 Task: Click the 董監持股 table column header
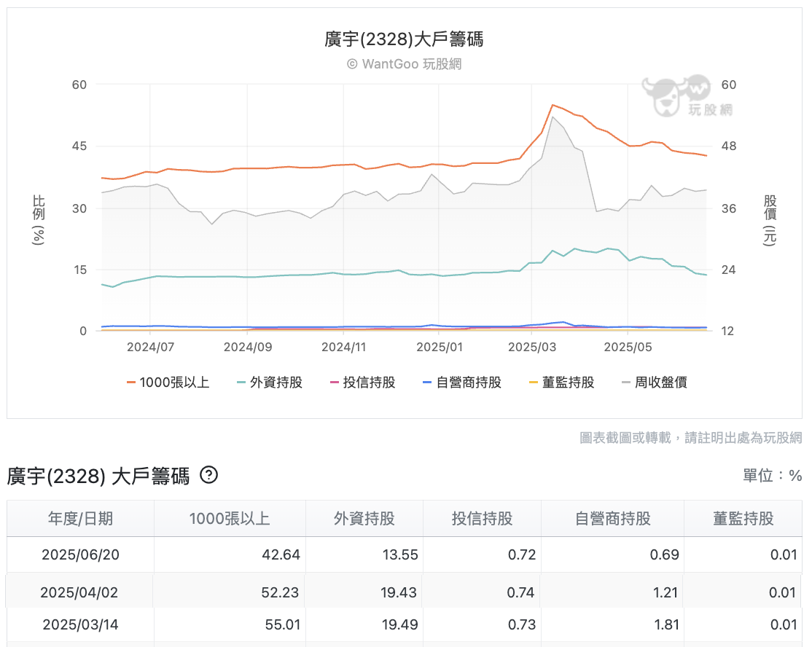[x=743, y=519]
